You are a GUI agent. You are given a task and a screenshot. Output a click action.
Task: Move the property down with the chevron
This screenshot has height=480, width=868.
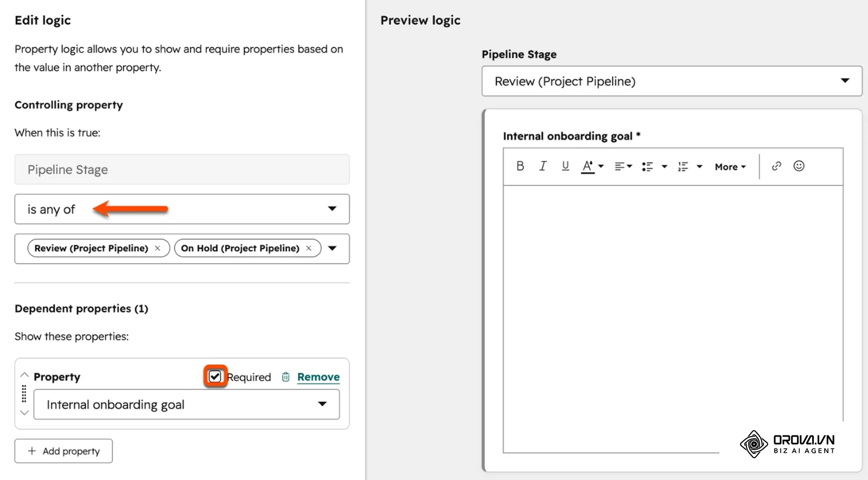[24, 413]
